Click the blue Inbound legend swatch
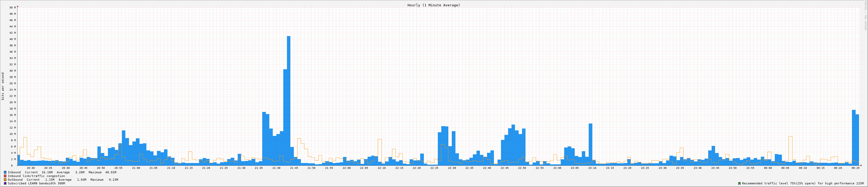Image resolution: width=868 pixels, height=187 pixels. click(x=5, y=172)
